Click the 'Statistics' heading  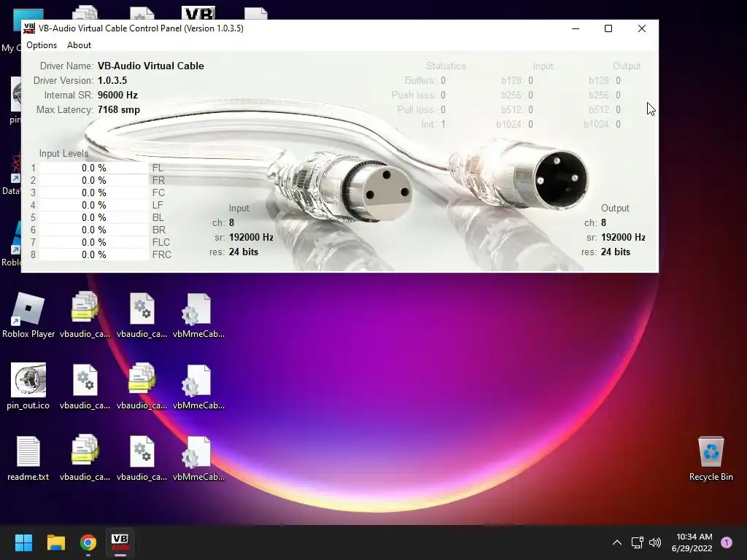(446, 66)
